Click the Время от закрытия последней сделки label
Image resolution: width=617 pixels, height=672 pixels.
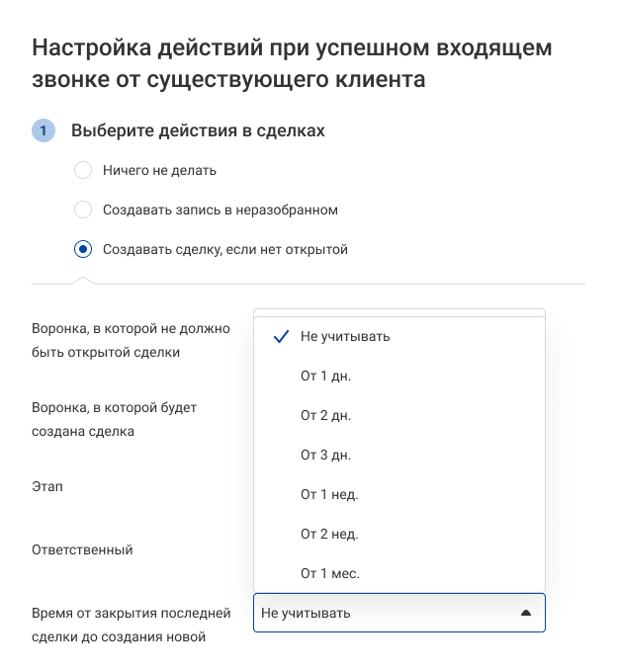click(x=131, y=625)
